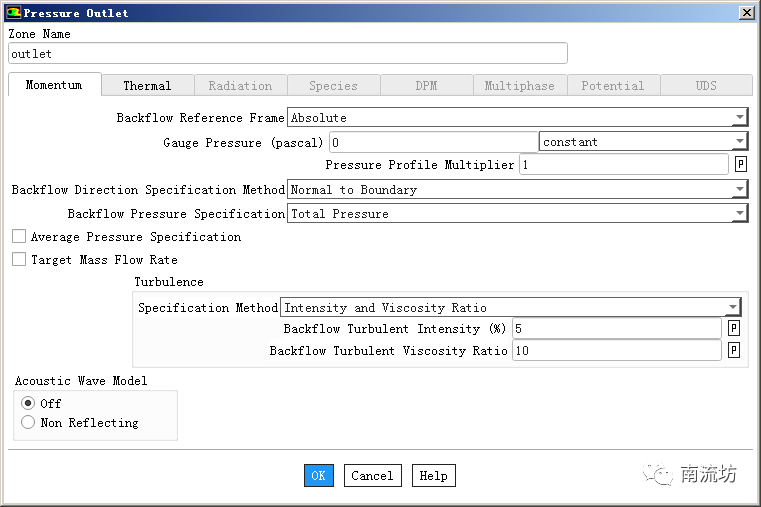Click the Zone Name text field

pyautogui.click(x=287, y=54)
